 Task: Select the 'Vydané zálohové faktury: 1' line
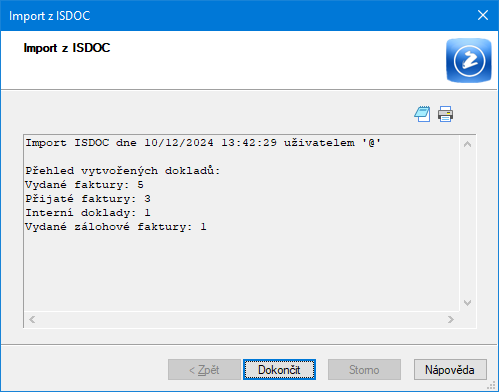click(x=116, y=227)
